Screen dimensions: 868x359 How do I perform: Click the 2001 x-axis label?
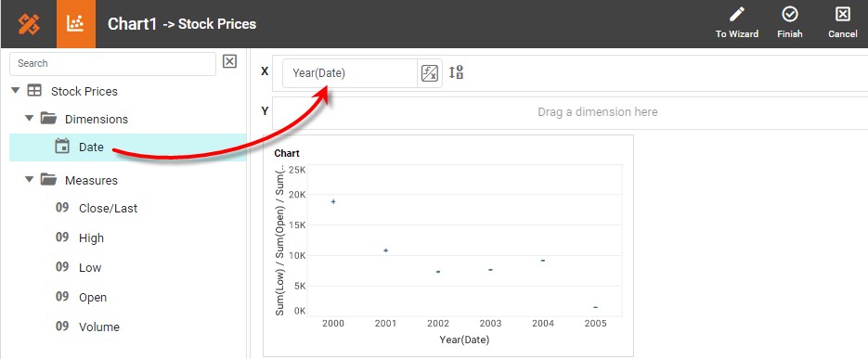385,323
